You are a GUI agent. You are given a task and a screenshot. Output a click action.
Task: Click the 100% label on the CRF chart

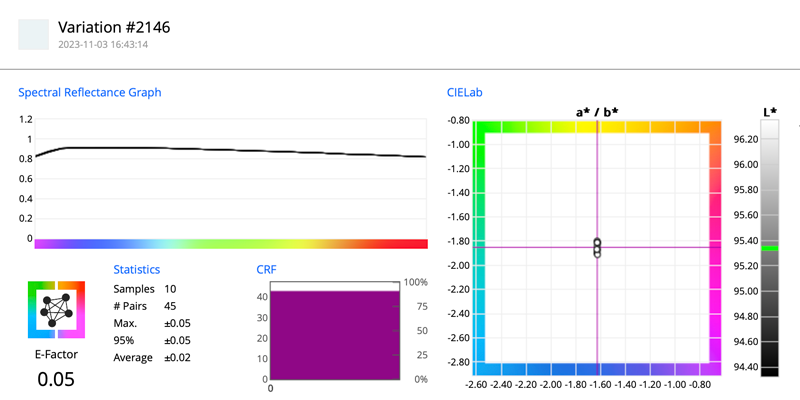click(417, 282)
